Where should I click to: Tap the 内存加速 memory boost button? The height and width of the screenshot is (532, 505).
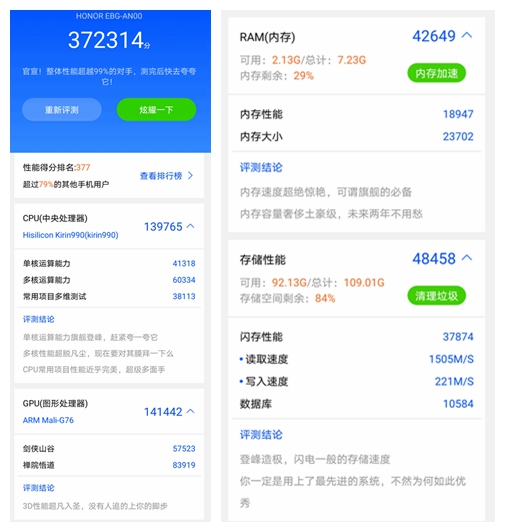click(x=436, y=73)
